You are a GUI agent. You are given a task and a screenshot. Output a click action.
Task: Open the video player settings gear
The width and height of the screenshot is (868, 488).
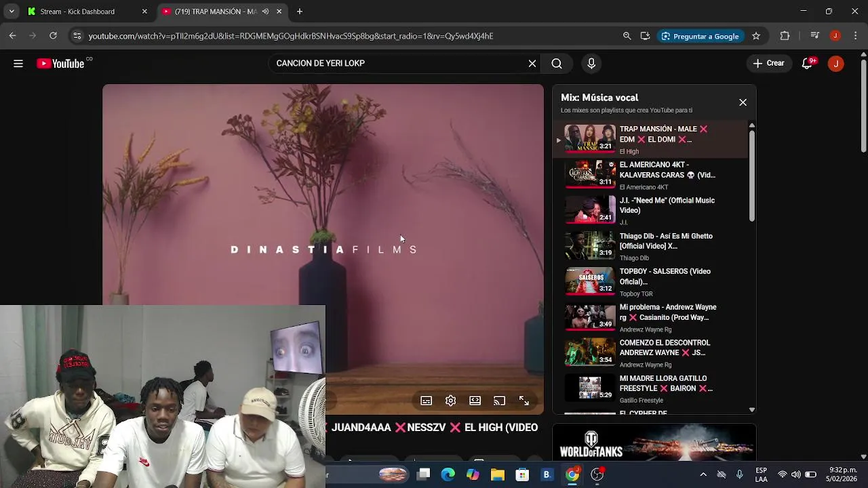450,401
